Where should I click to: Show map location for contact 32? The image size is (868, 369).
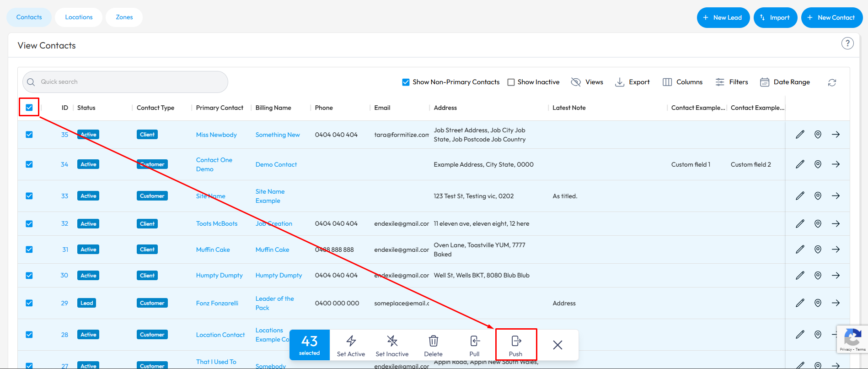click(818, 224)
